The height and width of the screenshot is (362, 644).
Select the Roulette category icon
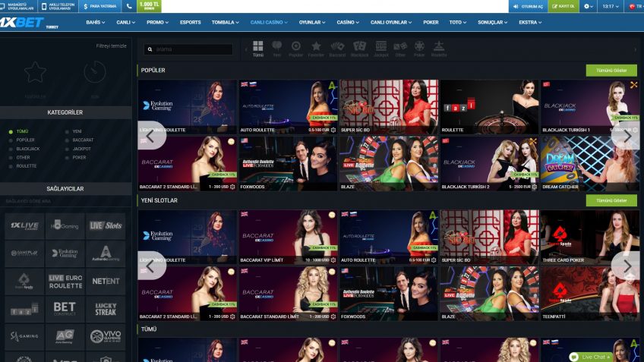(x=439, y=46)
